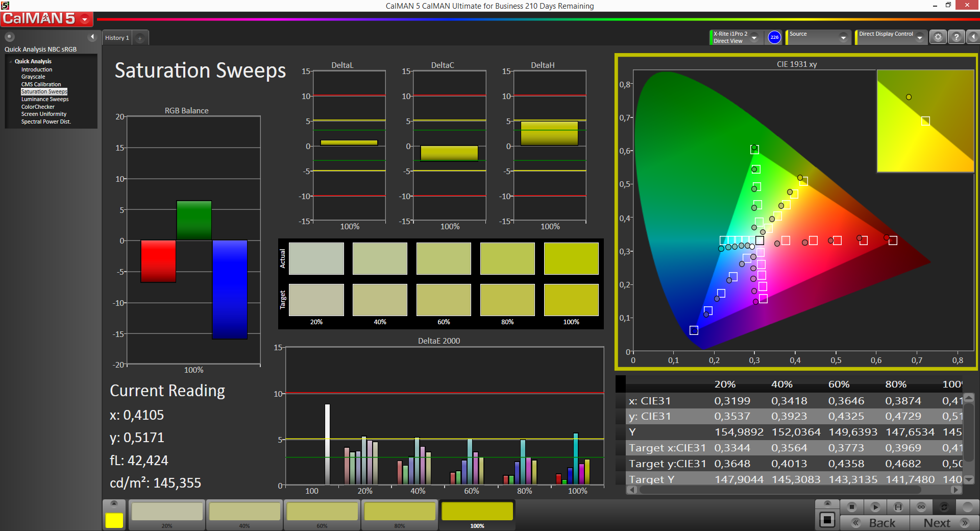Expand the Source dropdown
This screenshot has width=980, height=531.
point(843,37)
